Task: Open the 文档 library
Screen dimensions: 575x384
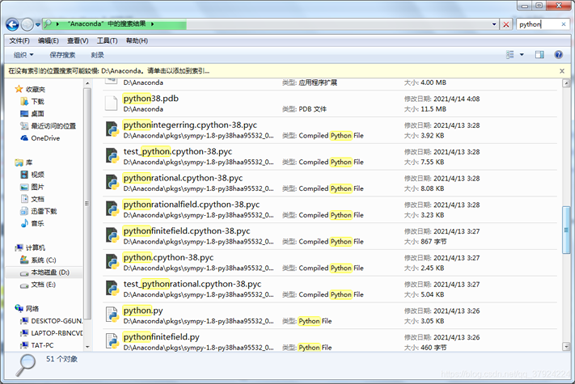Action: point(32,199)
